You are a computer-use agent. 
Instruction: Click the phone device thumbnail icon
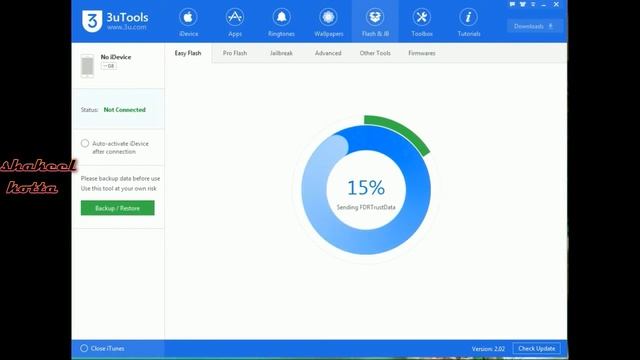pos(87,66)
